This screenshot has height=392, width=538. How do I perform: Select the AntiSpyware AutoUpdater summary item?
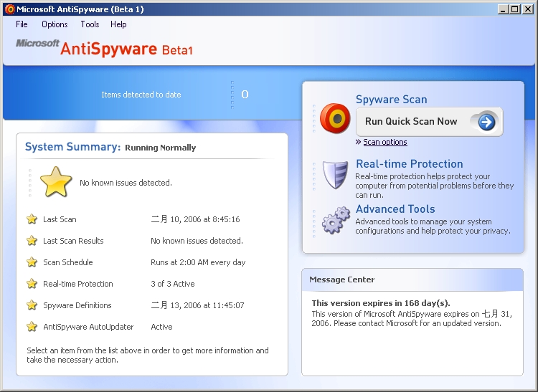88,327
